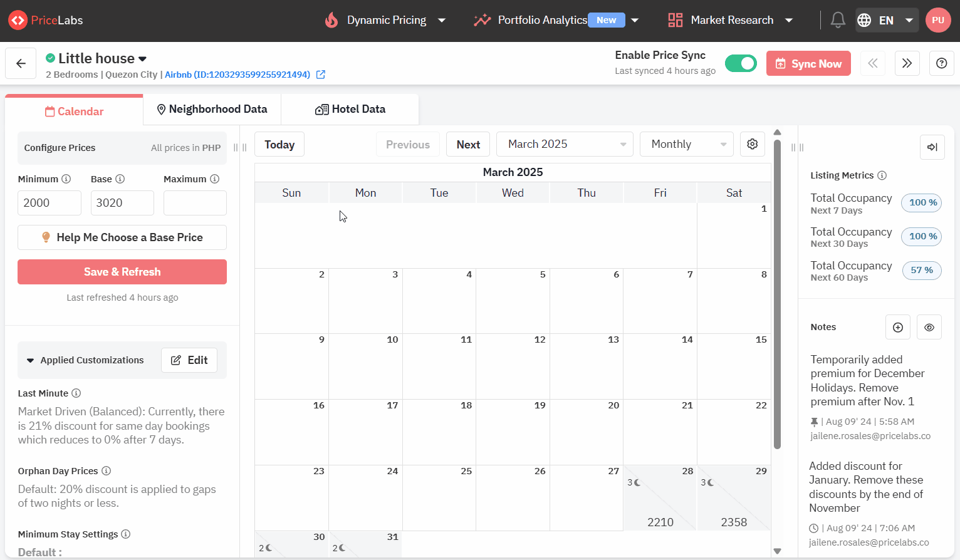The width and height of the screenshot is (960, 560).
Task: Add a new note plus icon
Action: tap(898, 327)
